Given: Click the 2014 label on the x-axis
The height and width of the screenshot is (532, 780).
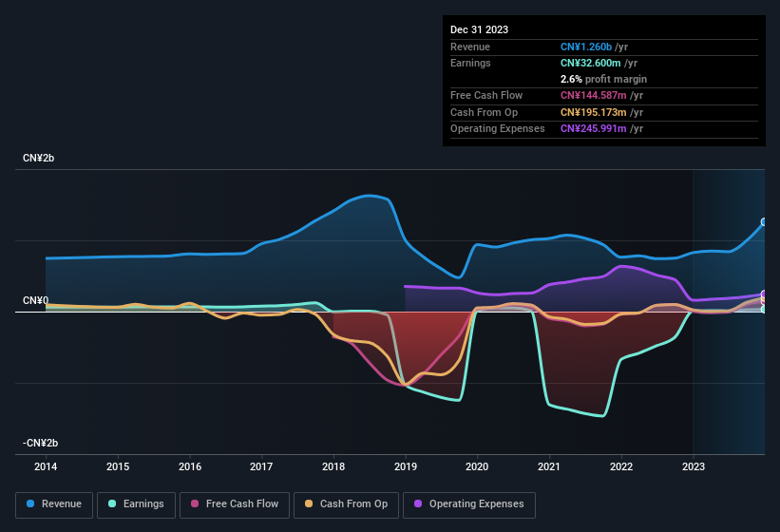Looking at the screenshot, I should click(x=46, y=466).
